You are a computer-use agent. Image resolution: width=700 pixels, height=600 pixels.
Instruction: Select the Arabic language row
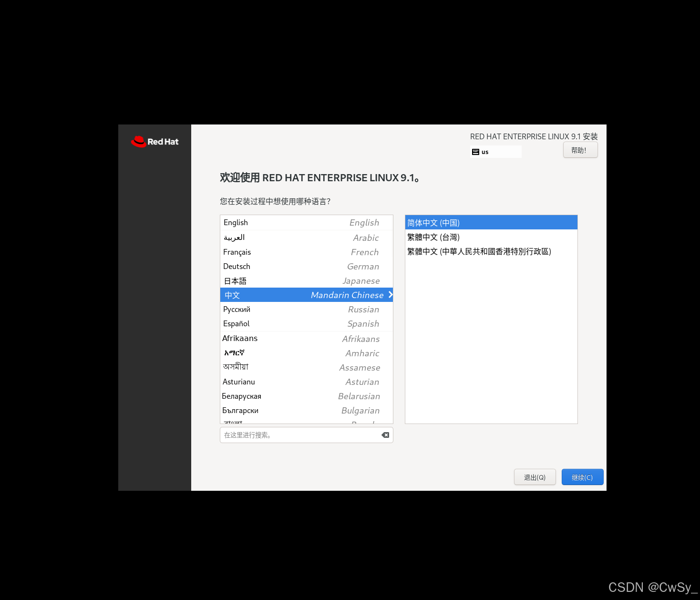[306, 238]
